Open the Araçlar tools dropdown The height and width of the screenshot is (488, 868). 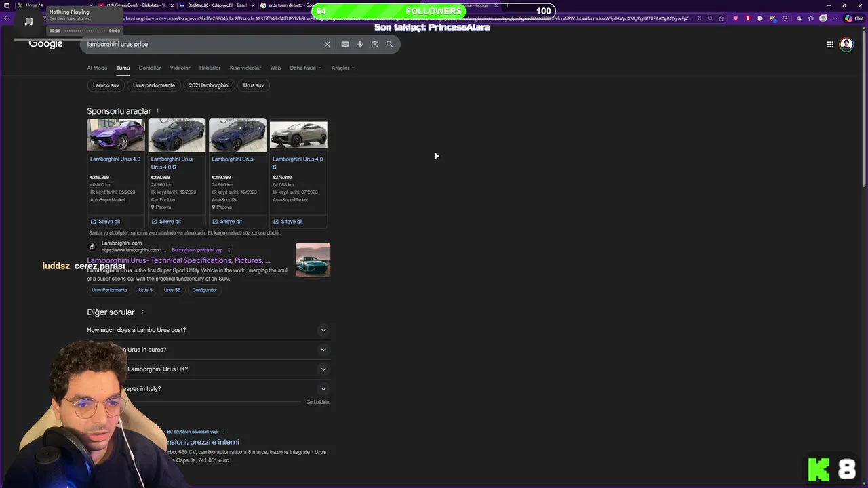[x=342, y=68]
